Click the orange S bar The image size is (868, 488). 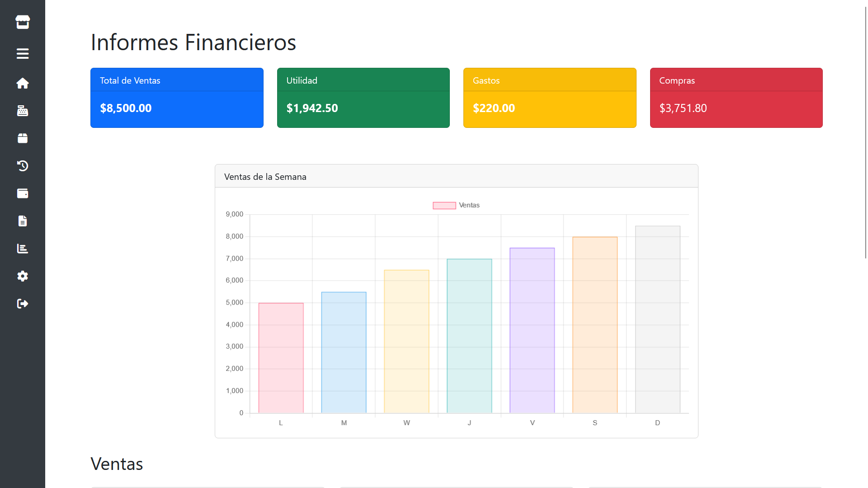[595, 325]
